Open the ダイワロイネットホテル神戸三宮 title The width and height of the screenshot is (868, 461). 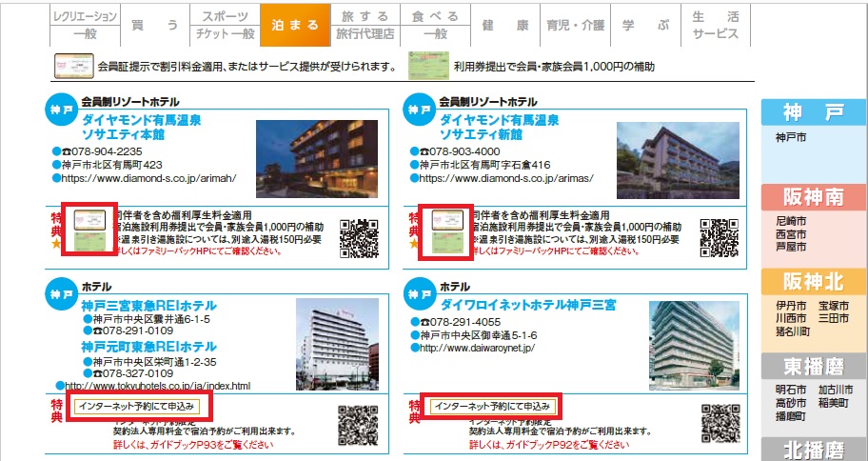527,306
